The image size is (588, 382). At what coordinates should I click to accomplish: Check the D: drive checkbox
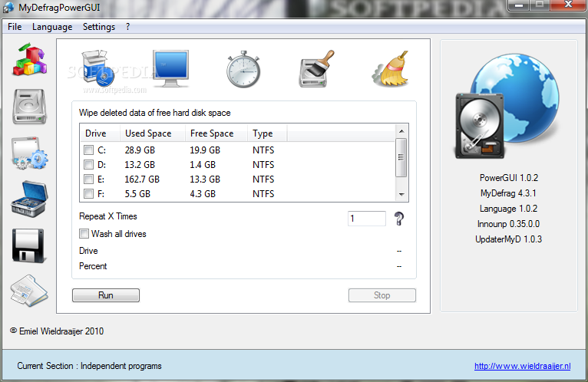[88, 165]
